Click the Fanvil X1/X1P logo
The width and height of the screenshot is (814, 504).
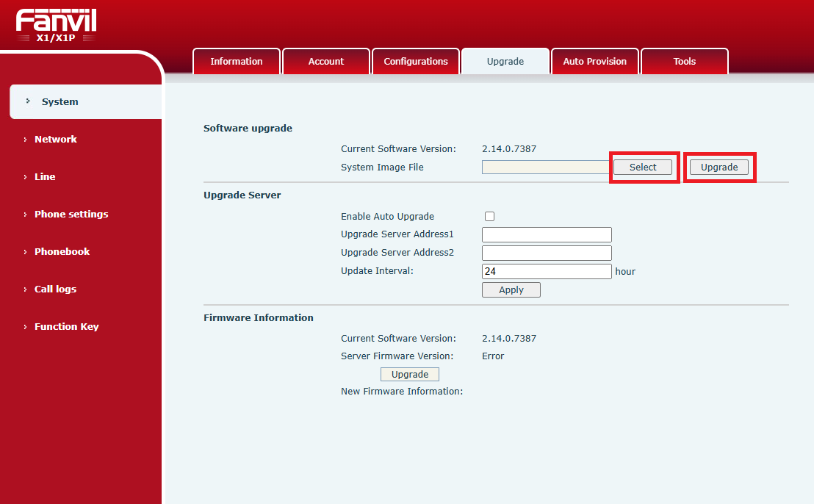[56, 26]
